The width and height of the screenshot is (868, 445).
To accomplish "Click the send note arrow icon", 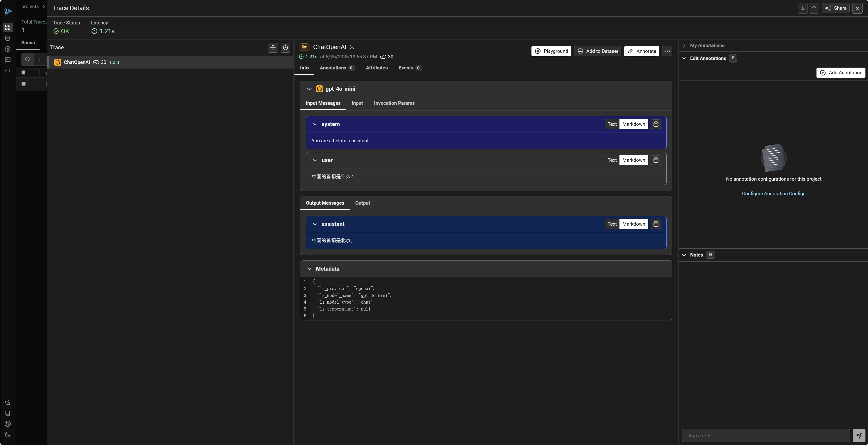I will point(859,436).
